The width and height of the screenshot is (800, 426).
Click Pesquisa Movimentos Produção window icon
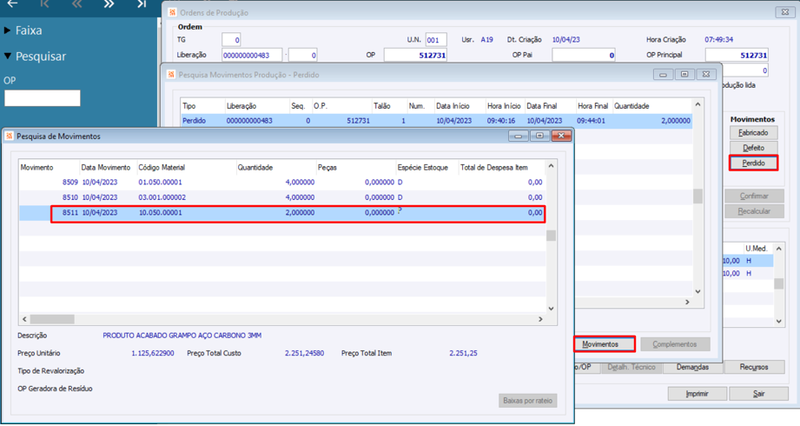coord(171,74)
